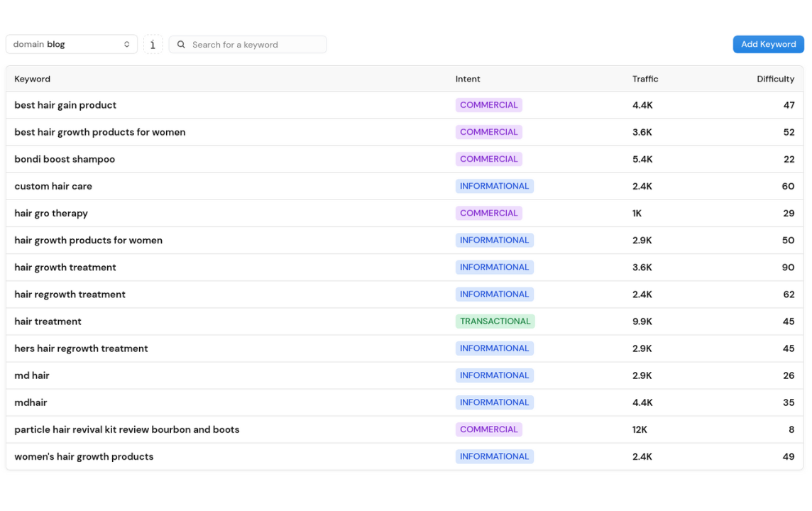812x511 pixels.
Task: Open 'hair gro therapy' keyword
Action: 51,214
